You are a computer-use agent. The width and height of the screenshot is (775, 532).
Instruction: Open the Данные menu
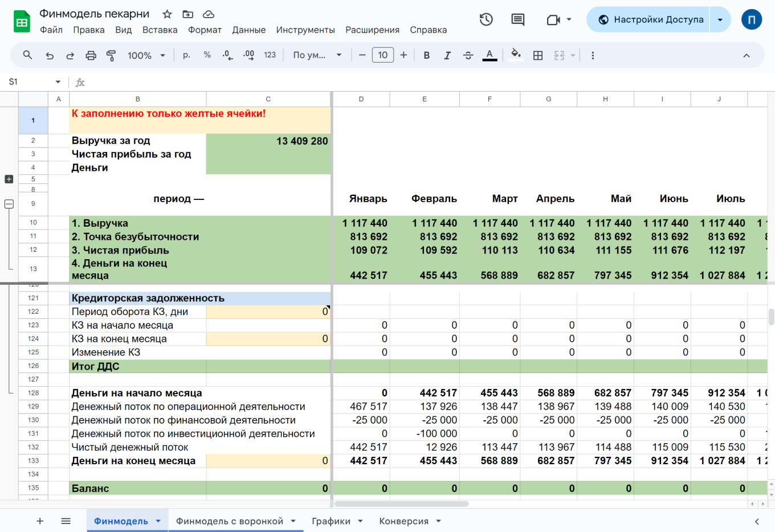(x=248, y=30)
